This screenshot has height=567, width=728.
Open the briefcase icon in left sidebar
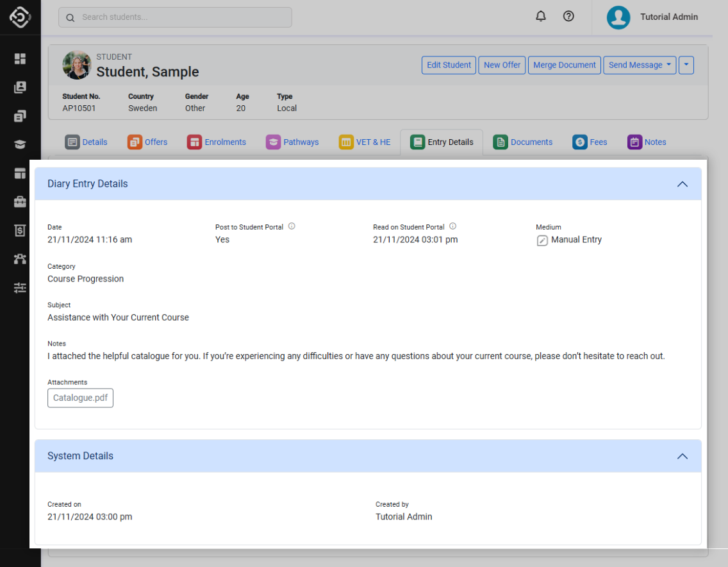tap(20, 202)
